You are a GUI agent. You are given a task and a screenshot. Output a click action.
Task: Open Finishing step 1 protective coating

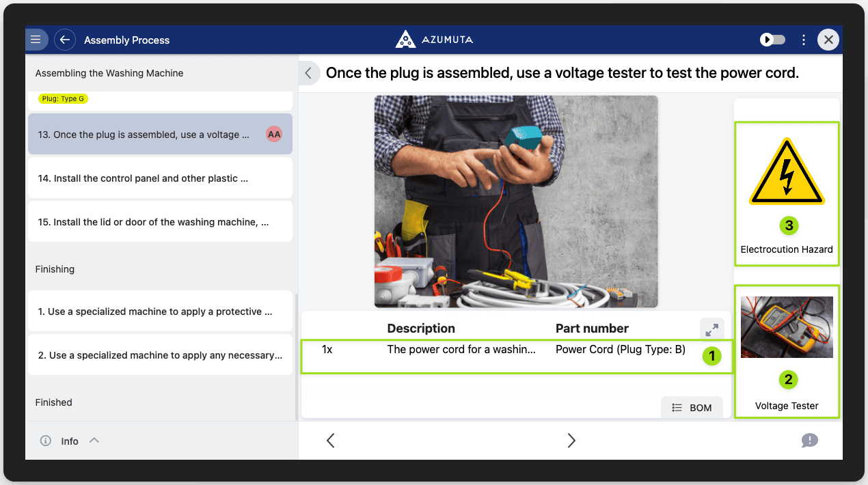[160, 311]
